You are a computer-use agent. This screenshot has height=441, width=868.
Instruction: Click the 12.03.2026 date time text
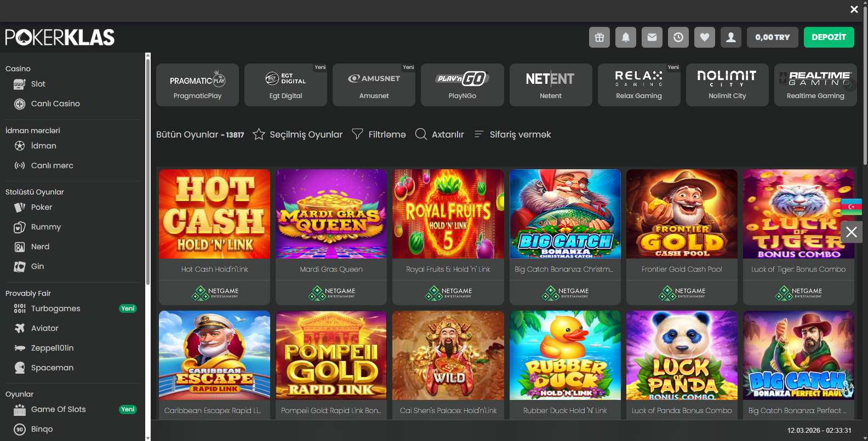pos(819,431)
